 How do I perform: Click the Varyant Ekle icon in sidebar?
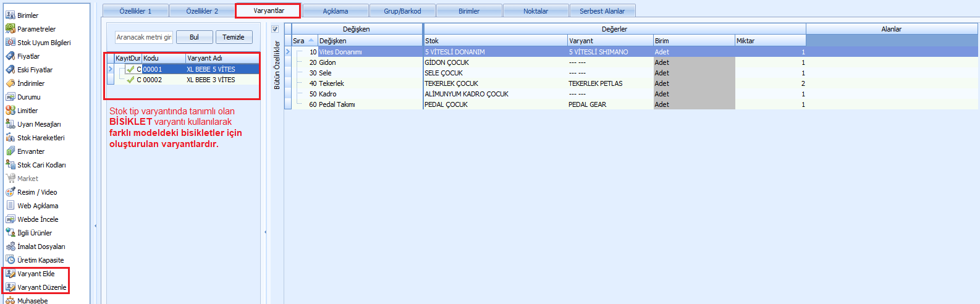(x=11, y=274)
